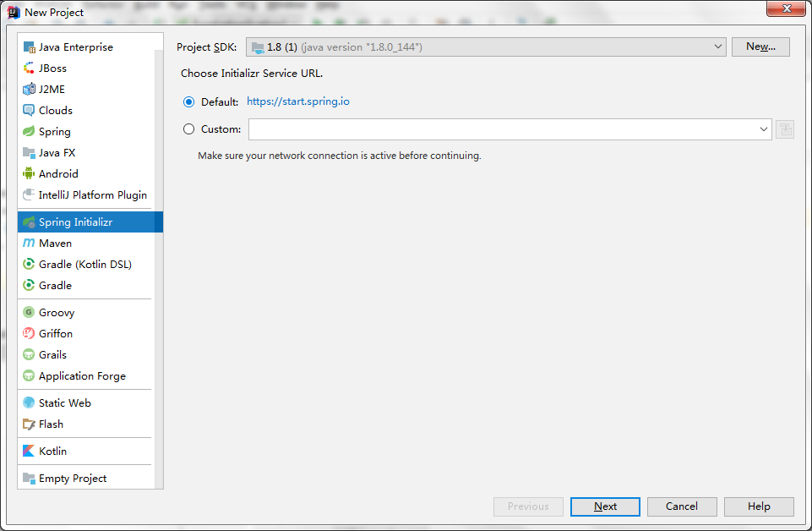
Task: Click the project type list scrollbar
Action: coord(159,268)
